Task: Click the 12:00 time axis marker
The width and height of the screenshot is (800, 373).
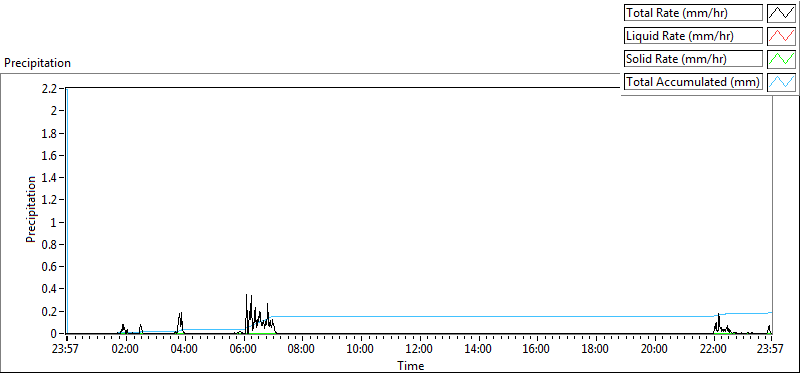Action: tap(419, 350)
